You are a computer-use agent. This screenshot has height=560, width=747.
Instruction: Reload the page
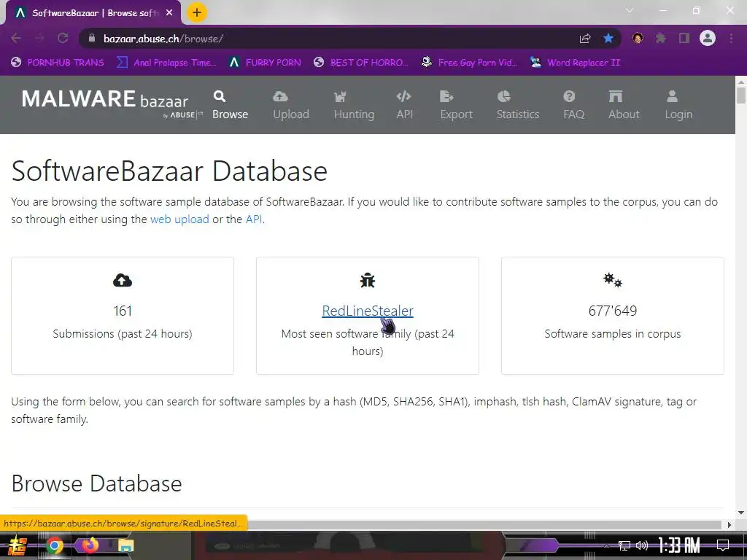63,38
